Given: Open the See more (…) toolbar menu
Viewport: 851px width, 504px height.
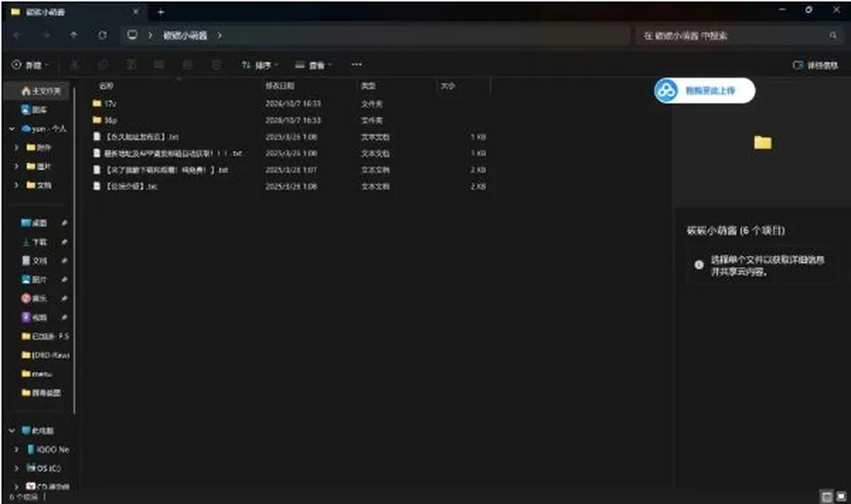Looking at the screenshot, I should pyautogui.click(x=356, y=65).
